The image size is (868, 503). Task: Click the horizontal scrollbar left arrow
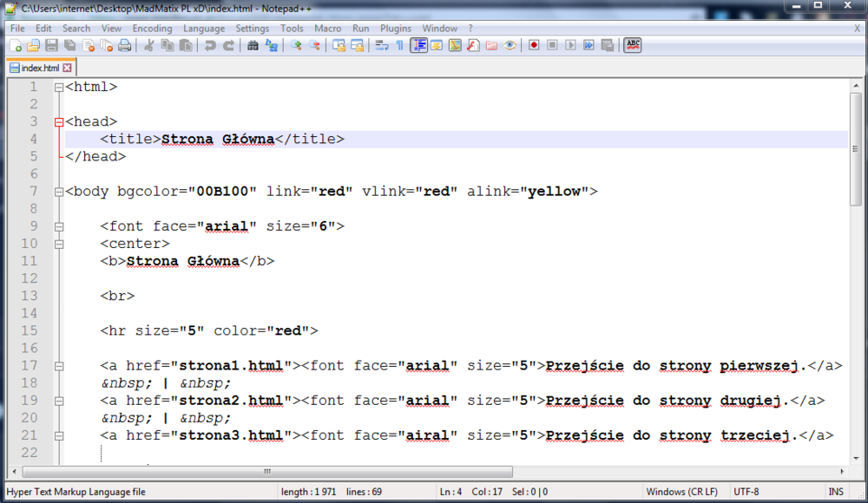[x=15, y=472]
